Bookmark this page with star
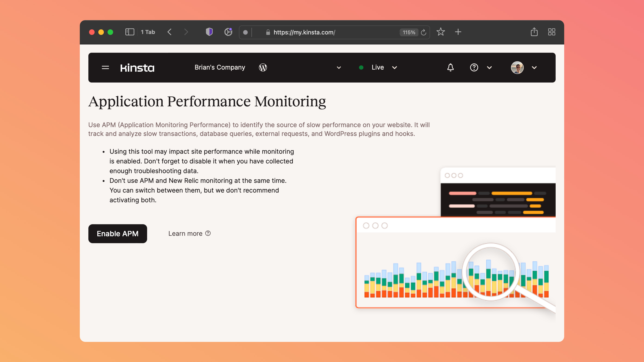Viewport: 644px width, 362px height. (440, 32)
